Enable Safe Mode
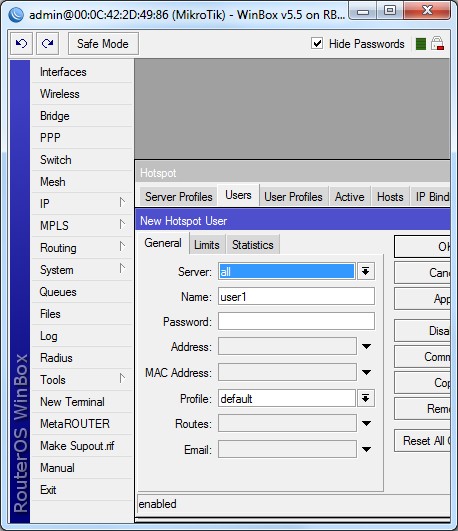 [x=103, y=43]
